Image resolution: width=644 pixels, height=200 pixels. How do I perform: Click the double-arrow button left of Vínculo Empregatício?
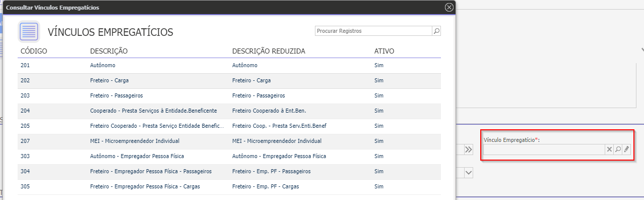(x=469, y=149)
